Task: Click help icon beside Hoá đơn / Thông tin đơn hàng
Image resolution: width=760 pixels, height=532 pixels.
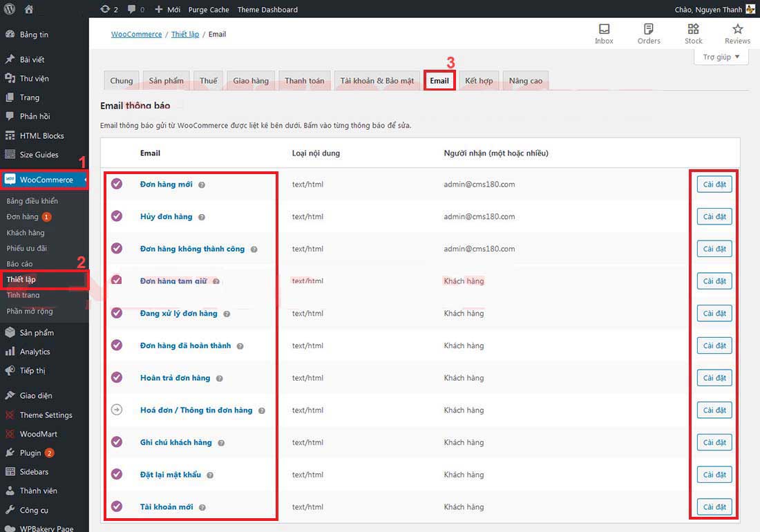Action: click(262, 411)
